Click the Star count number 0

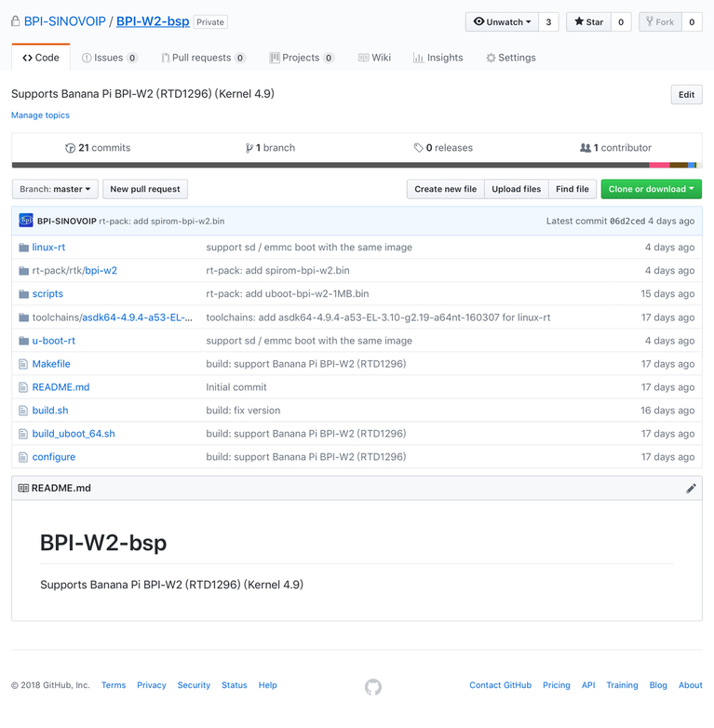(x=621, y=21)
